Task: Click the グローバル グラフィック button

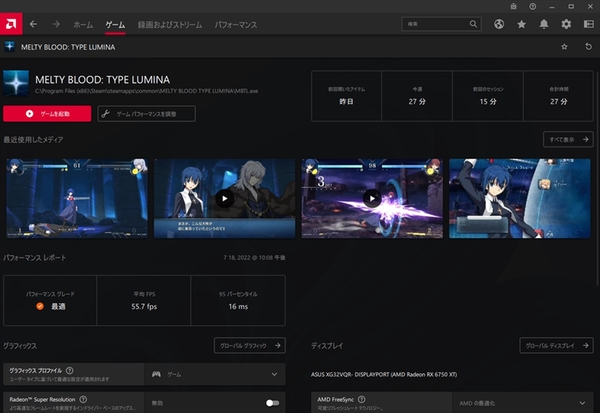Action: (250, 345)
